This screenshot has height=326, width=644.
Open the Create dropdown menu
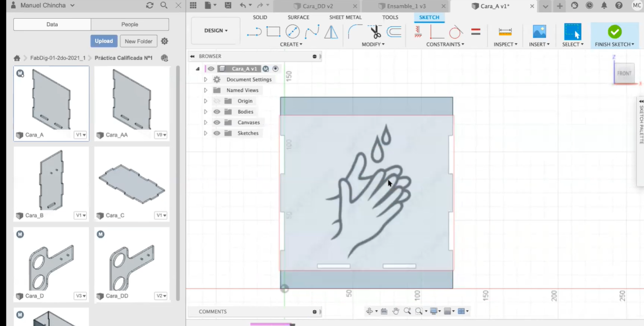pos(291,44)
